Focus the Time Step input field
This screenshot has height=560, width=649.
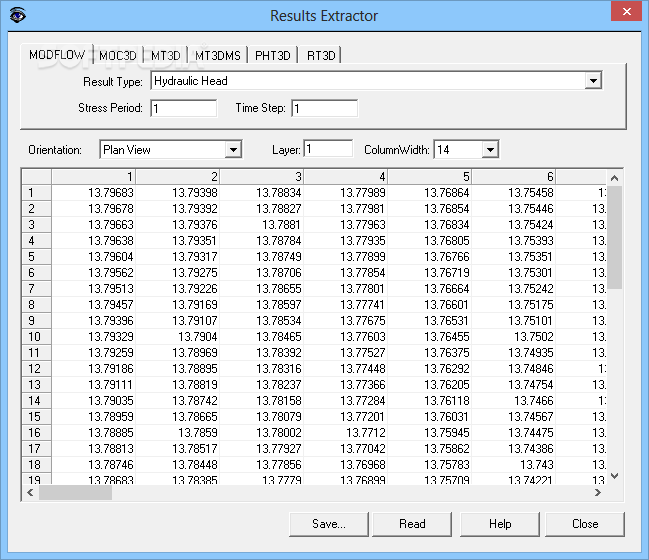[x=324, y=108]
